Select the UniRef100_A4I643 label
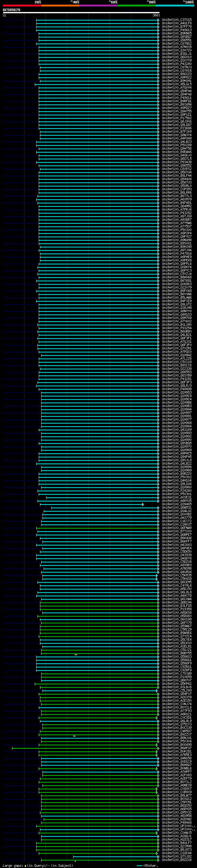 pyautogui.click(x=177, y=545)
